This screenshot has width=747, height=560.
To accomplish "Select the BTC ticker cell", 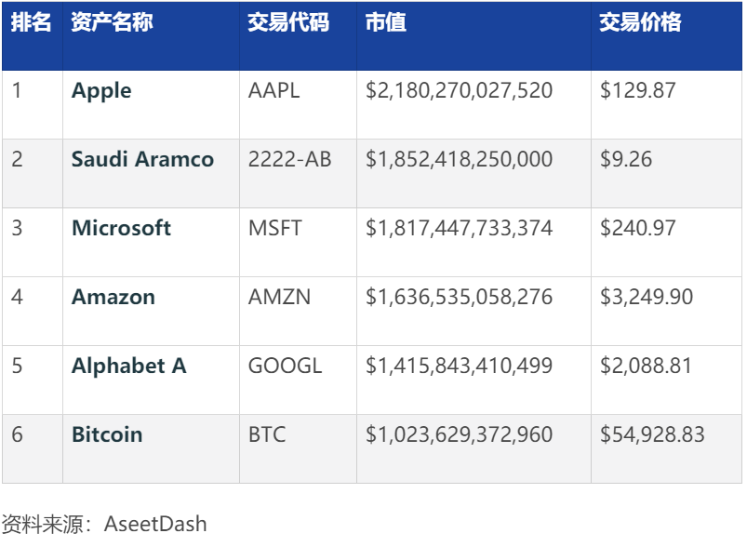I will click(267, 435).
